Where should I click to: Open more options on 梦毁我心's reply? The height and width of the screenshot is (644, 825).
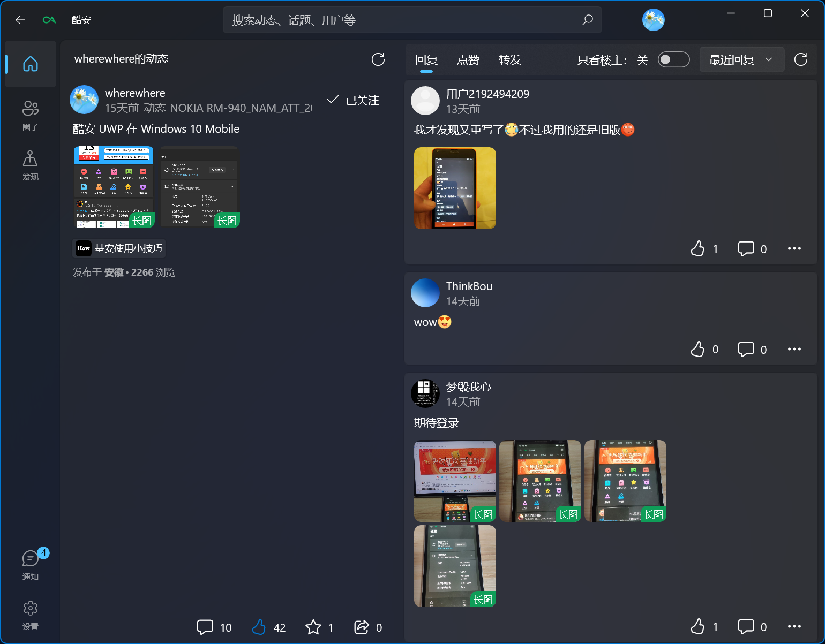click(794, 626)
